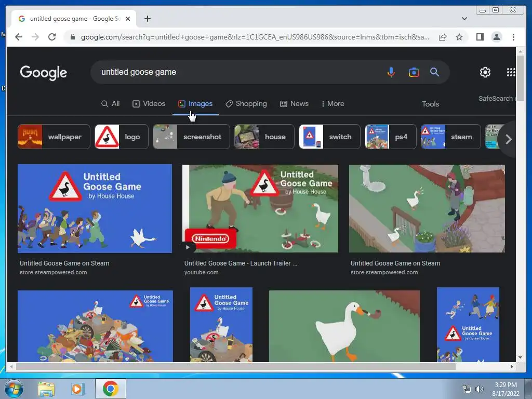Expand the tab search chevron
Screen dimensions: 532x399
pos(464,19)
